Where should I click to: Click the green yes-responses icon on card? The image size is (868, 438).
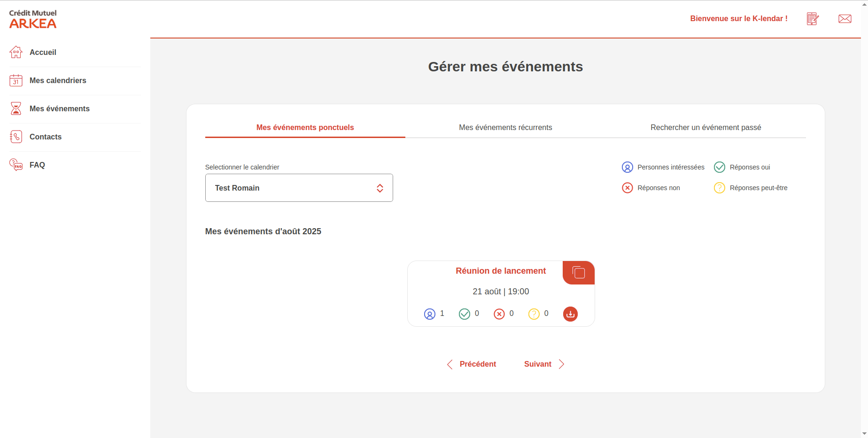[x=465, y=314]
